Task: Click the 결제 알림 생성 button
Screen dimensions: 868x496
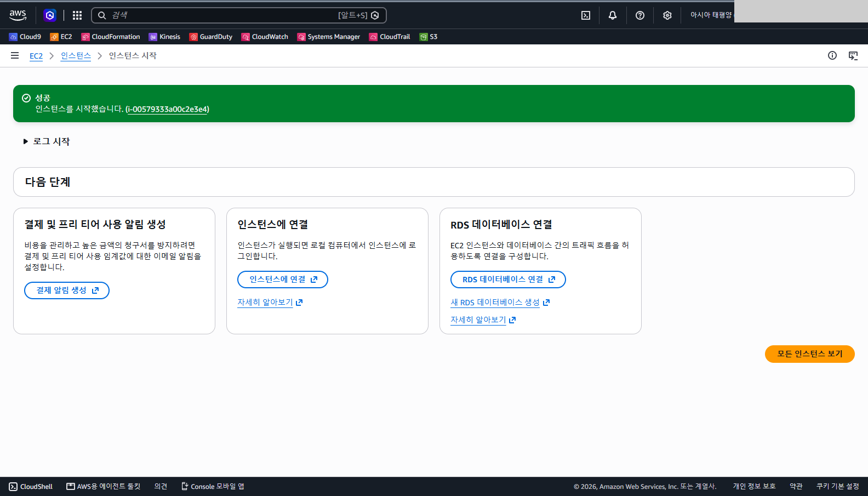Action: click(x=67, y=290)
